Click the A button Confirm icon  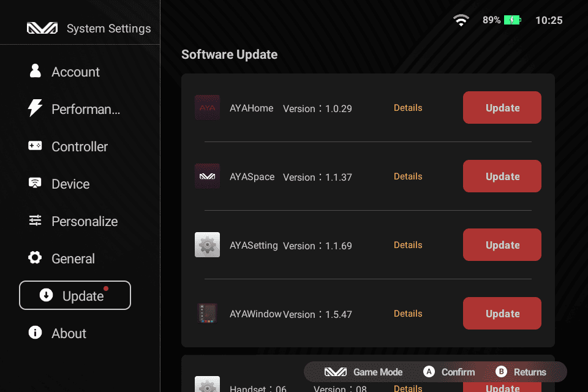point(429,372)
